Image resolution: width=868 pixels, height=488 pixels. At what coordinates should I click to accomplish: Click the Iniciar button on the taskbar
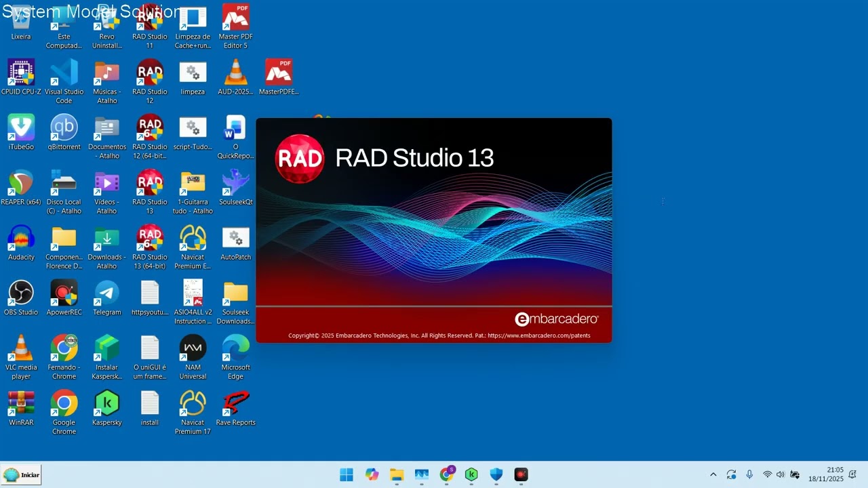pyautogui.click(x=22, y=474)
